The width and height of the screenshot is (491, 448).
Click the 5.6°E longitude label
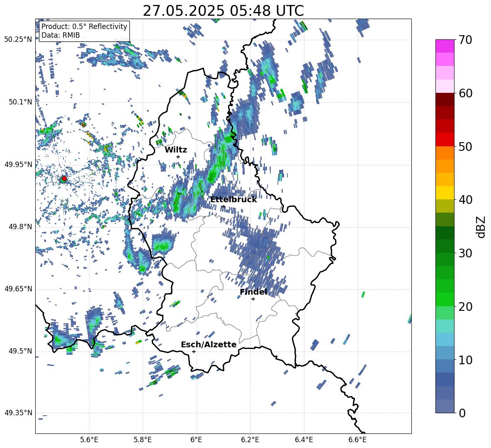[89, 440]
